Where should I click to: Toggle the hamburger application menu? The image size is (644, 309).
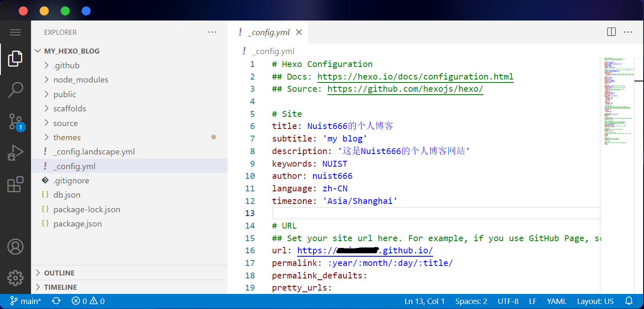(x=15, y=32)
